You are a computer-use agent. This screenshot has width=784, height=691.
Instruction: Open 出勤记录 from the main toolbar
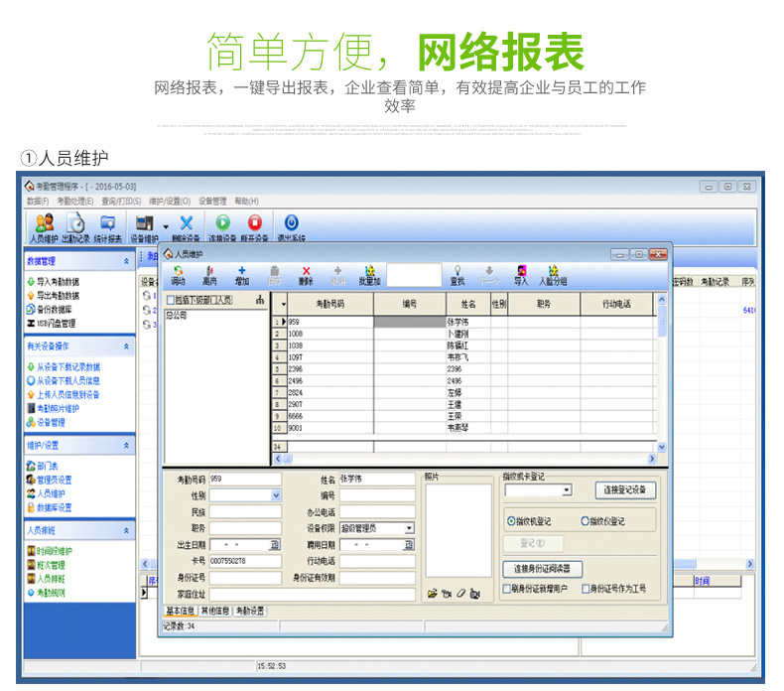75,227
